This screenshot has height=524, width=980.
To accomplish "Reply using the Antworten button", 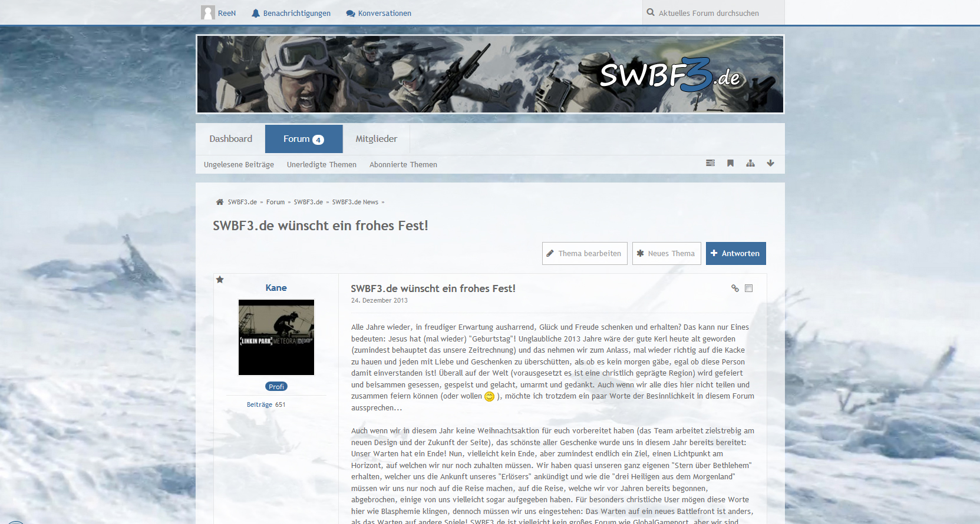I will point(736,254).
